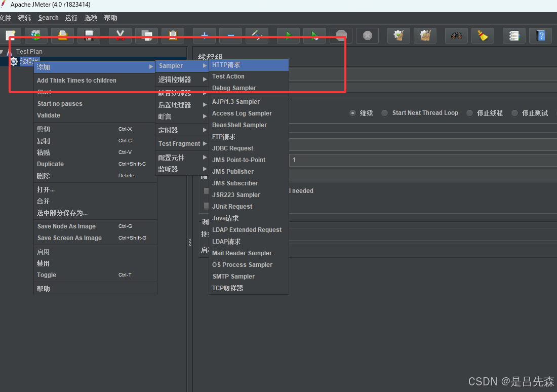Open the Test Fragment submenu
Screen dimensions: 557x392
click(182, 143)
